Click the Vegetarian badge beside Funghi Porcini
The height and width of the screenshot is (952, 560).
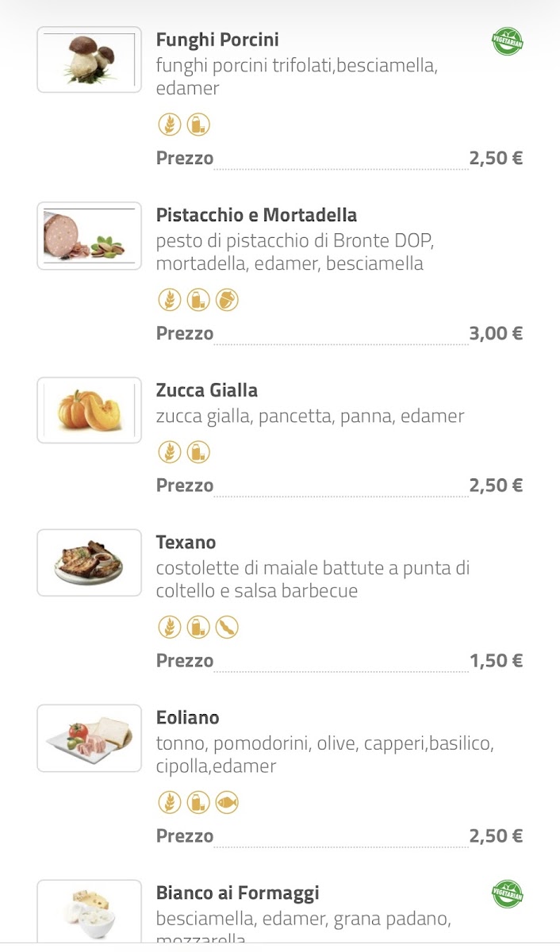point(506,42)
